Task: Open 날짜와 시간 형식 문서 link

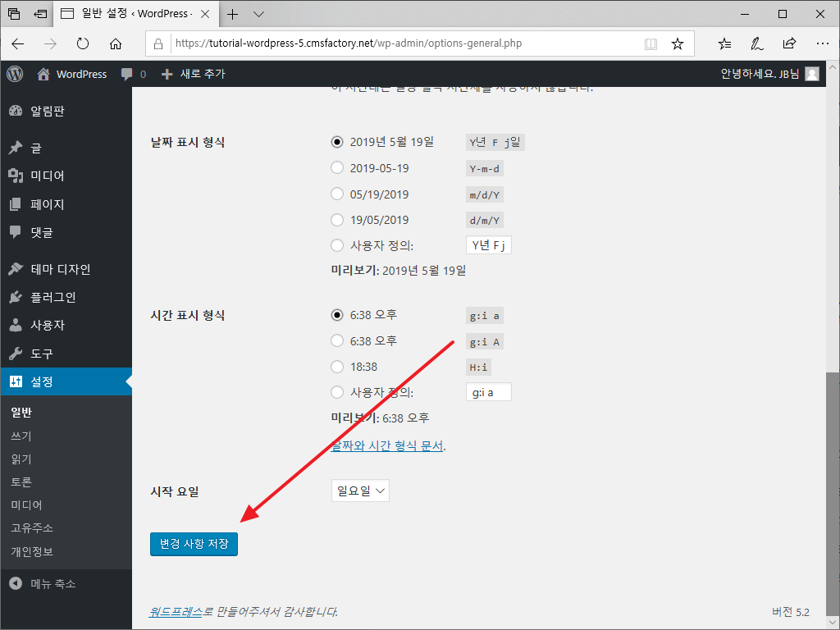Action: (x=387, y=445)
